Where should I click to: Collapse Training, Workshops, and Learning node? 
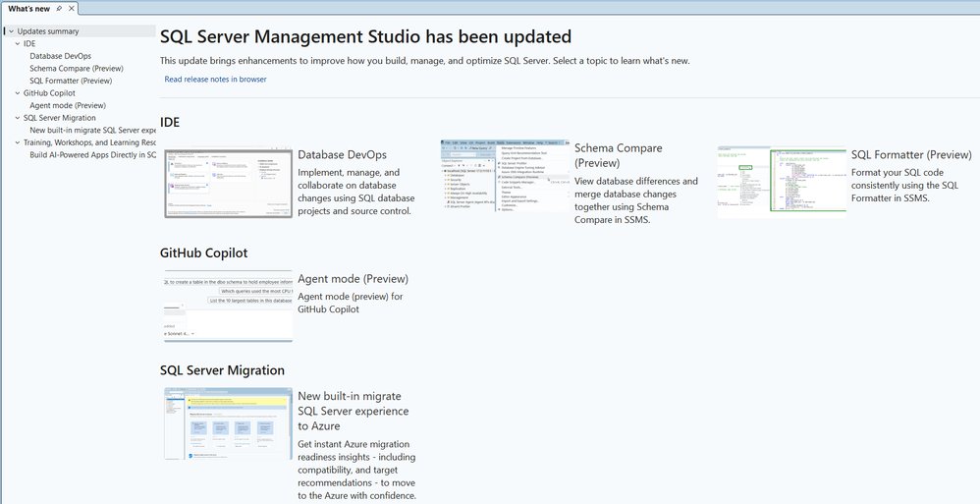pyautogui.click(x=18, y=142)
